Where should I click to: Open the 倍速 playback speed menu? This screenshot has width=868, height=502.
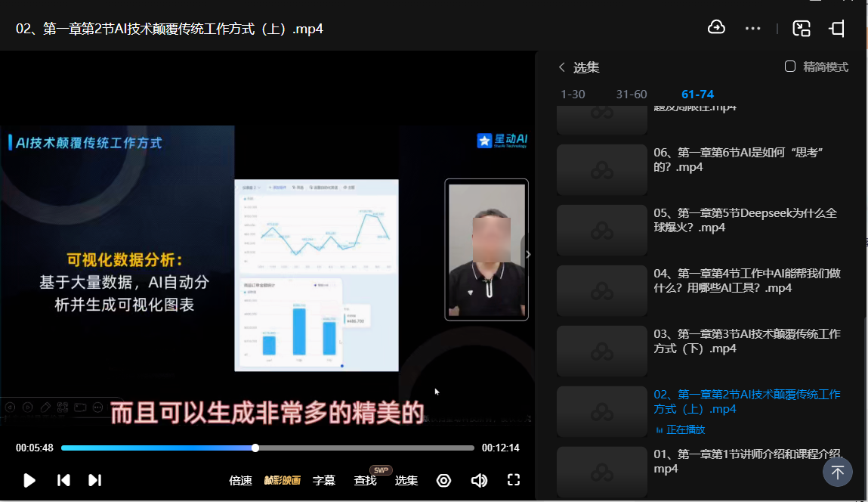click(240, 480)
